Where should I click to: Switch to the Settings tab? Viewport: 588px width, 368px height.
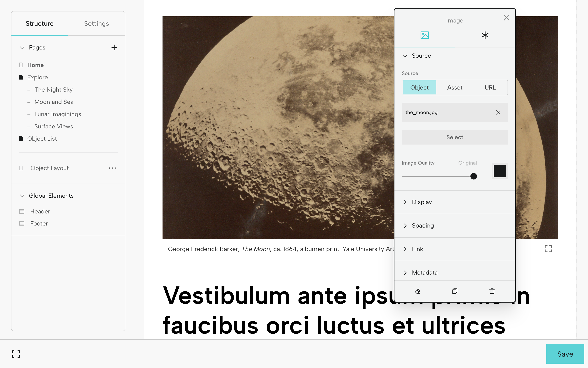96,24
